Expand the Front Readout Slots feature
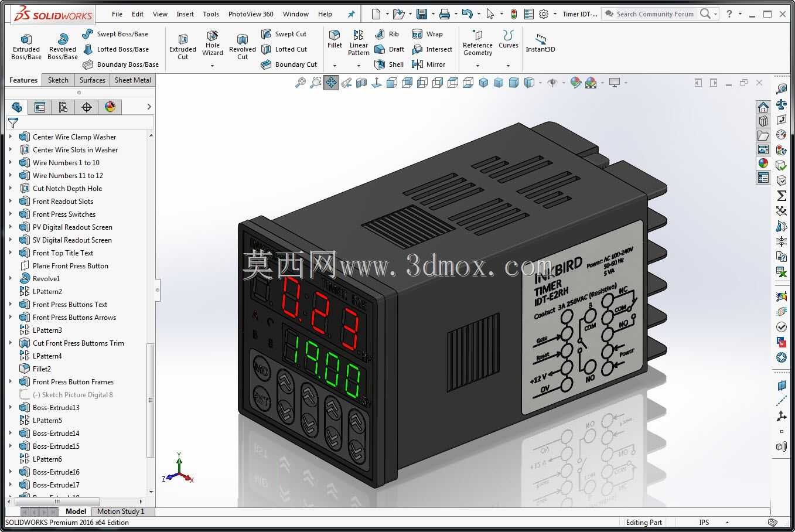This screenshot has width=795, height=532. tap(11, 202)
